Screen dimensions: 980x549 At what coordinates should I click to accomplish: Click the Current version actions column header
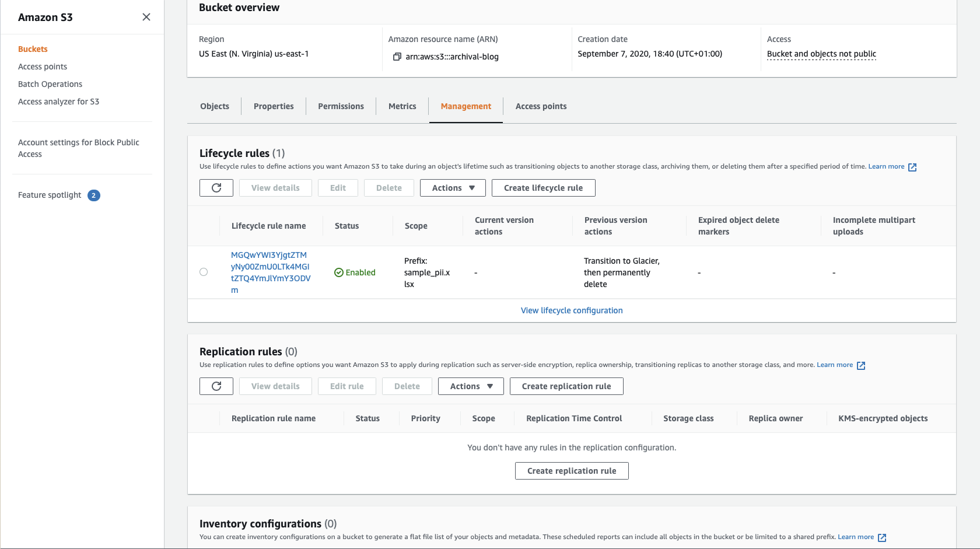[504, 226]
